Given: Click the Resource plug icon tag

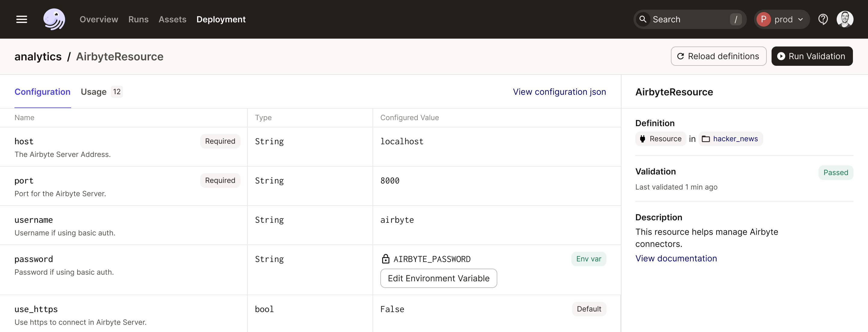Looking at the screenshot, I should [x=660, y=139].
